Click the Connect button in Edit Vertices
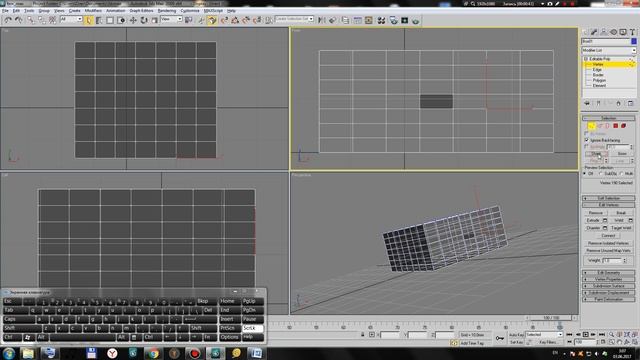 tap(608, 236)
